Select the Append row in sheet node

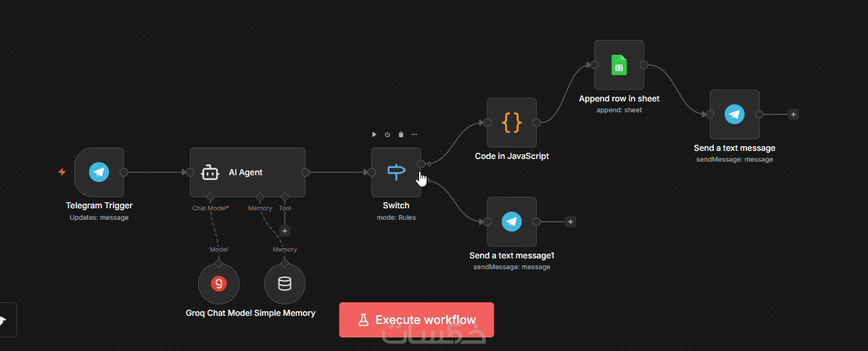(619, 65)
